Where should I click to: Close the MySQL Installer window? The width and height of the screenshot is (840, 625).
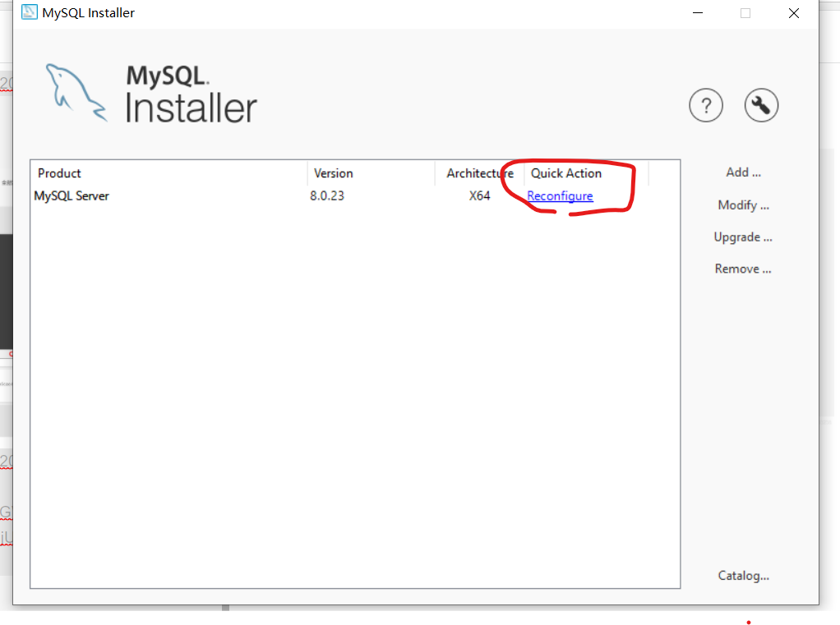[x=794, y=13]
